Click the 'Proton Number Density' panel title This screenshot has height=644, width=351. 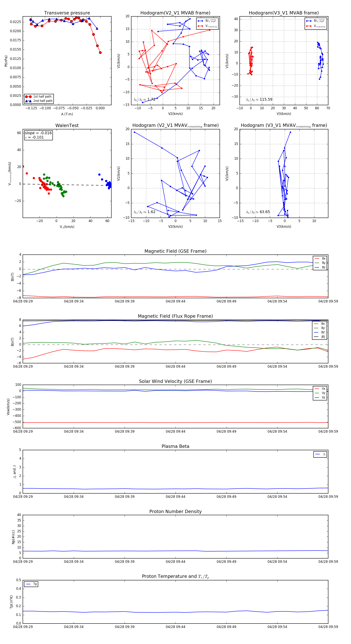coord(175,511)
